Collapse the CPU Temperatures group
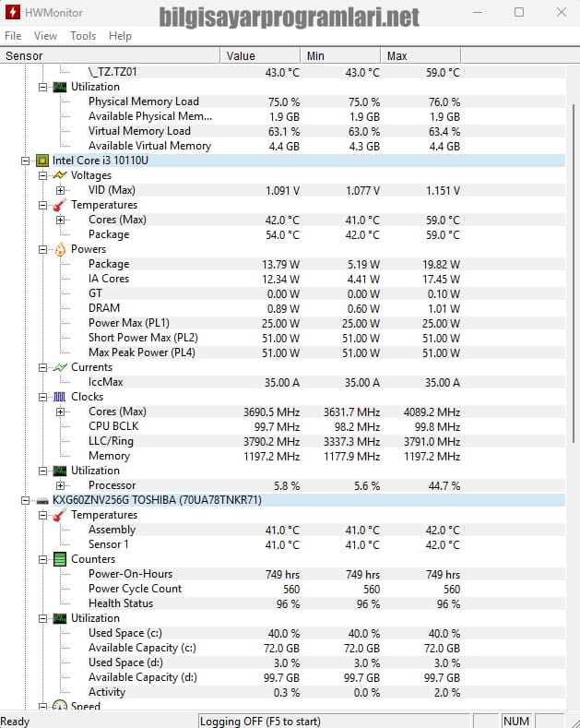Image resolution: width=580 pixels, height=728 pixels. pos(42,205)
